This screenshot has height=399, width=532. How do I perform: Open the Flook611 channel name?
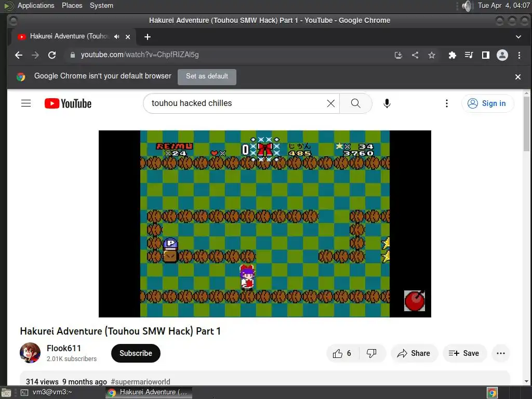[64, 349]
